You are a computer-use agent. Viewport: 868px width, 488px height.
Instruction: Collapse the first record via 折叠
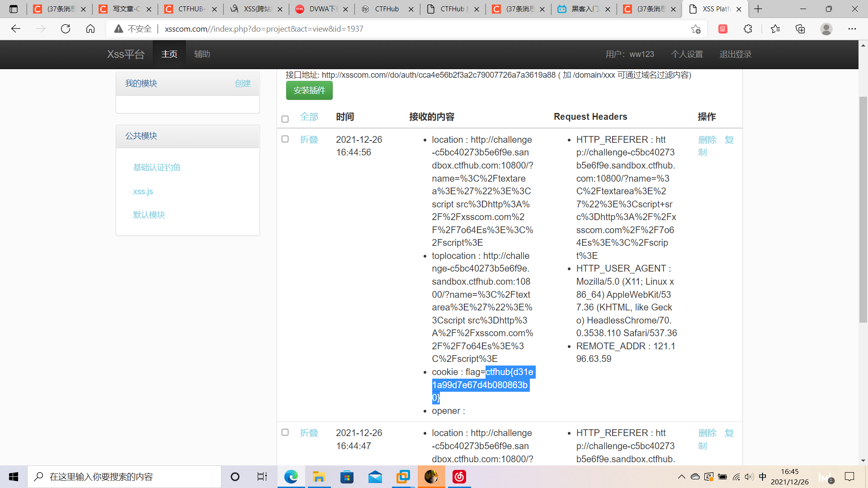309,140
